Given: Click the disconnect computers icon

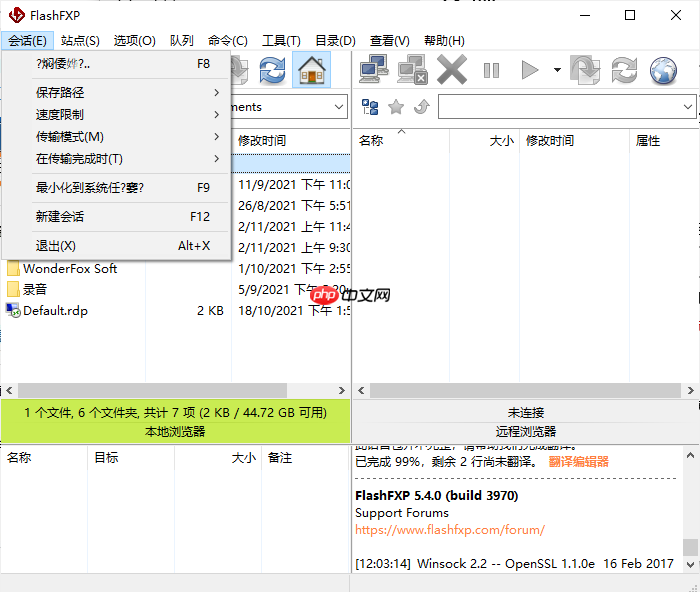Looking at the screenshot, I should [412, 70].
